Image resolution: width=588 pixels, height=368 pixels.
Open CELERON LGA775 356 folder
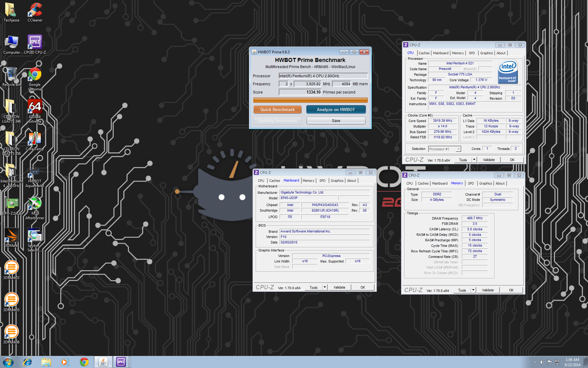[11, 143]
